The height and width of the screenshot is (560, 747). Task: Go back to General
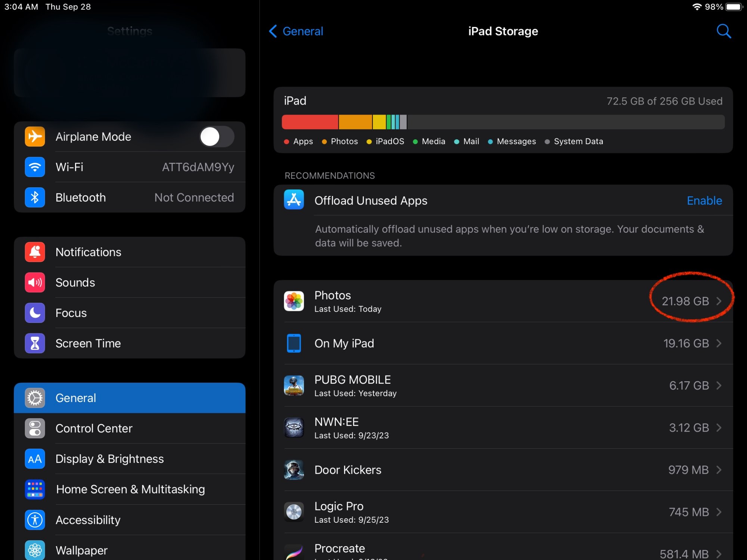click(296, 31)
